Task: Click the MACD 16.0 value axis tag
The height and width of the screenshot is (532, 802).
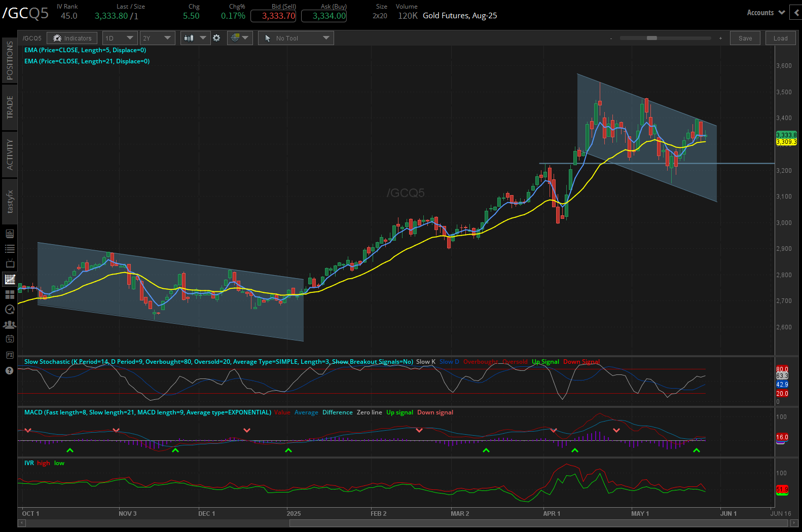Action: [782, 437]
